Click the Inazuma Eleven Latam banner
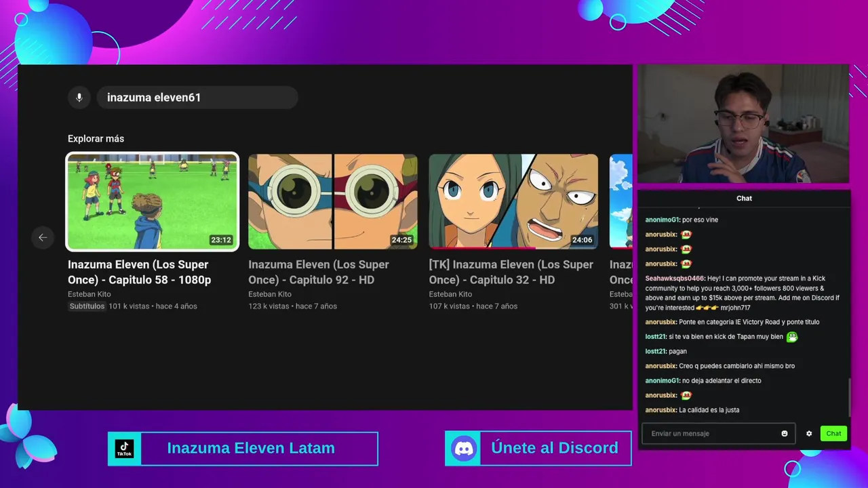The image size is (868, 488). coord(243,449)
